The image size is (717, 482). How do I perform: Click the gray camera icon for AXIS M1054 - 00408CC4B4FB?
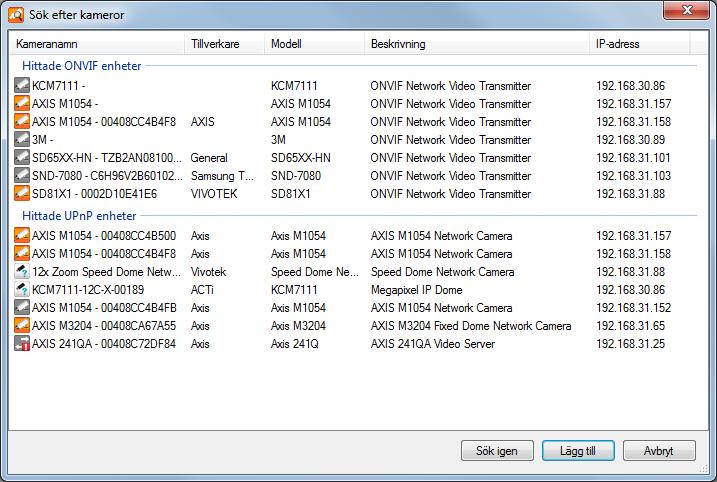[x=21, y=307]
